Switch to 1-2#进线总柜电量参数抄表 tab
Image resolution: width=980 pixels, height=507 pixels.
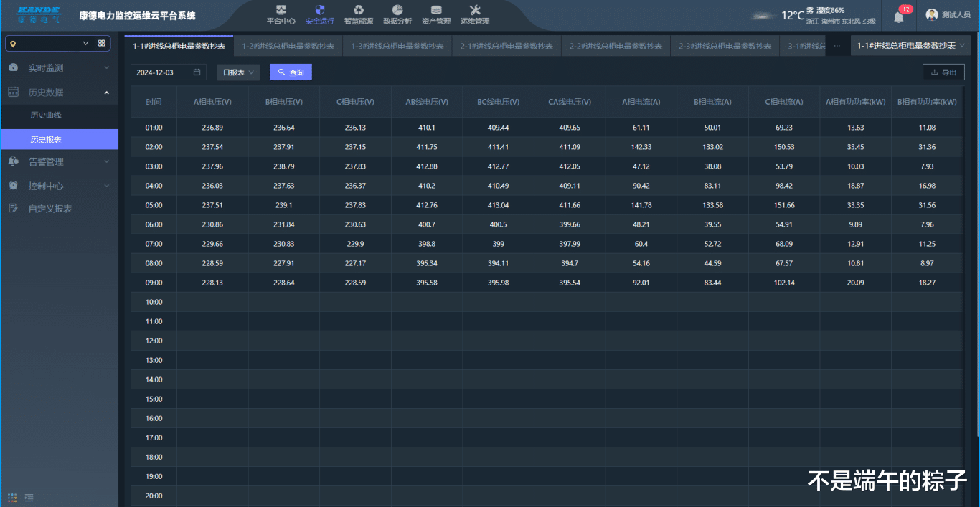(288, 47)
